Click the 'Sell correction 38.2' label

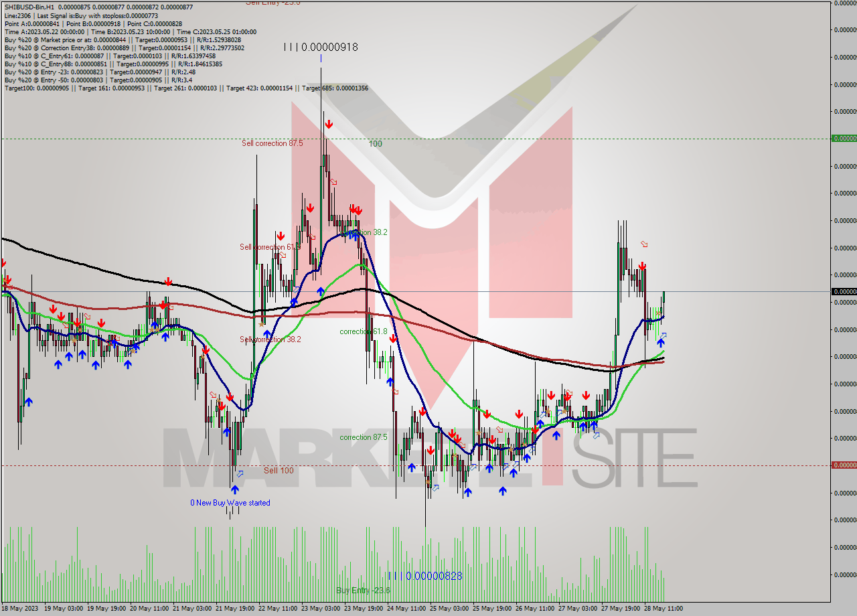coord(270,339)
